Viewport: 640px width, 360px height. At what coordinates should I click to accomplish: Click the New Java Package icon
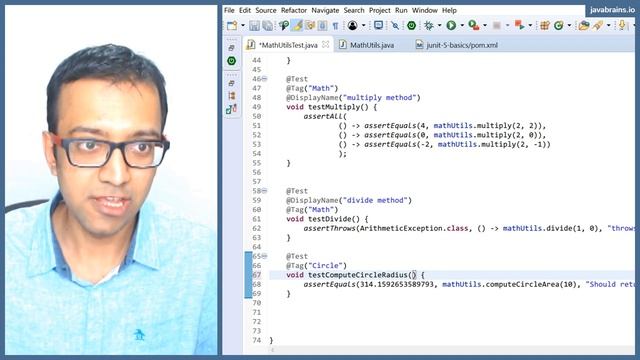point(544,26)
